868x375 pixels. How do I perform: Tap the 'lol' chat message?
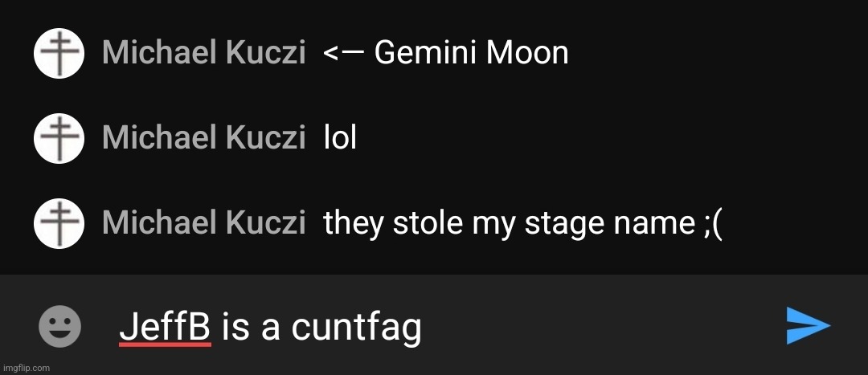tap(340, 138)
